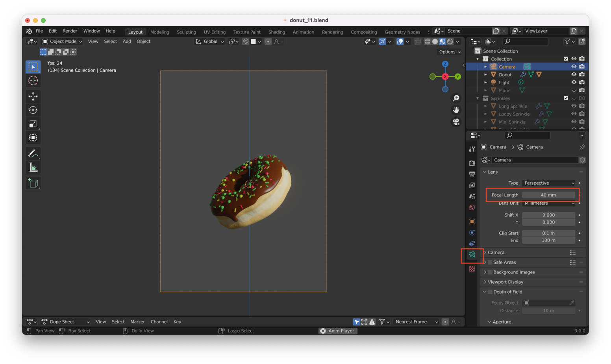Screen dimensions: 611x364
Task: Select the Scale tool
Action: (x=33, y=124)
